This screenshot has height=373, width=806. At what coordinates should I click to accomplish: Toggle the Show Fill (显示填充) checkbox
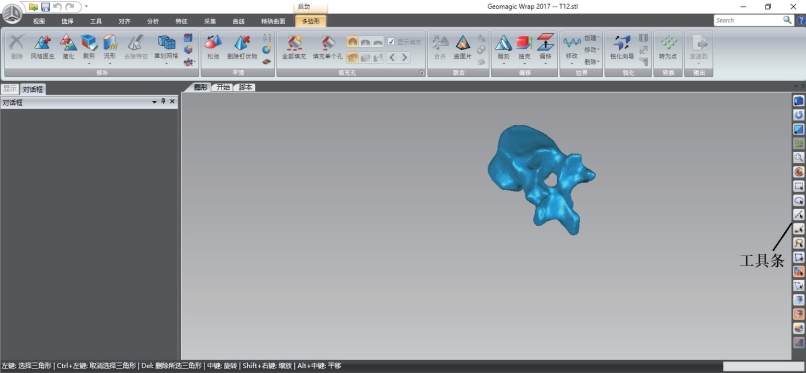point(391,42)
